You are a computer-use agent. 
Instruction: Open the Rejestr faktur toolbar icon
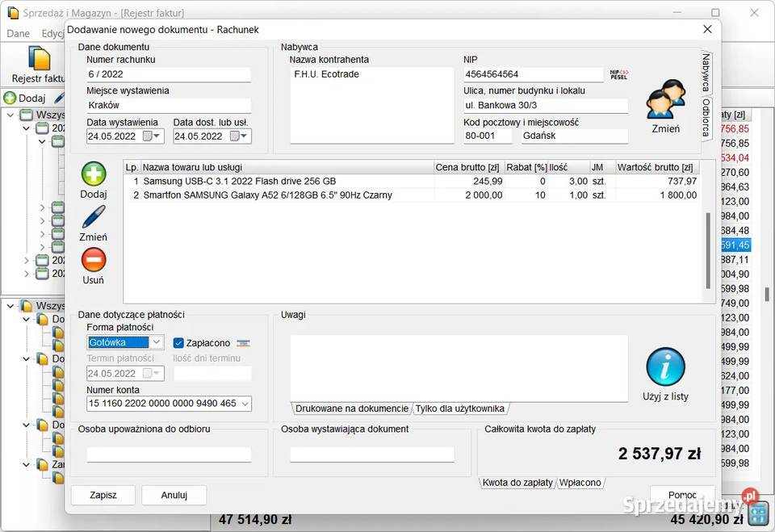point(39,60)
